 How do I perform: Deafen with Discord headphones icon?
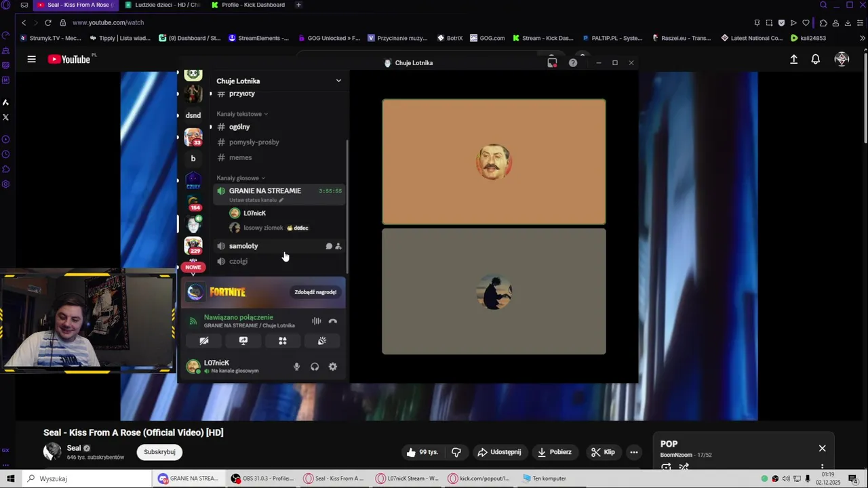click(315, 367)
